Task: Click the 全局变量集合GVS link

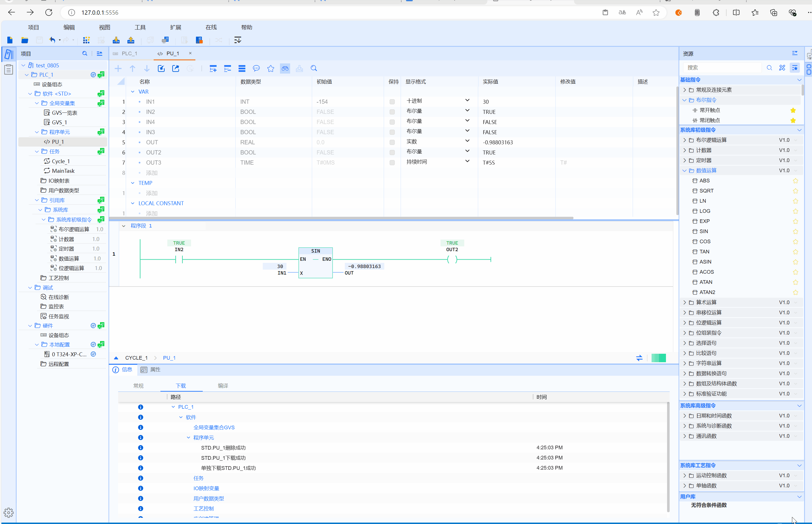Action: tap(214, 427)
